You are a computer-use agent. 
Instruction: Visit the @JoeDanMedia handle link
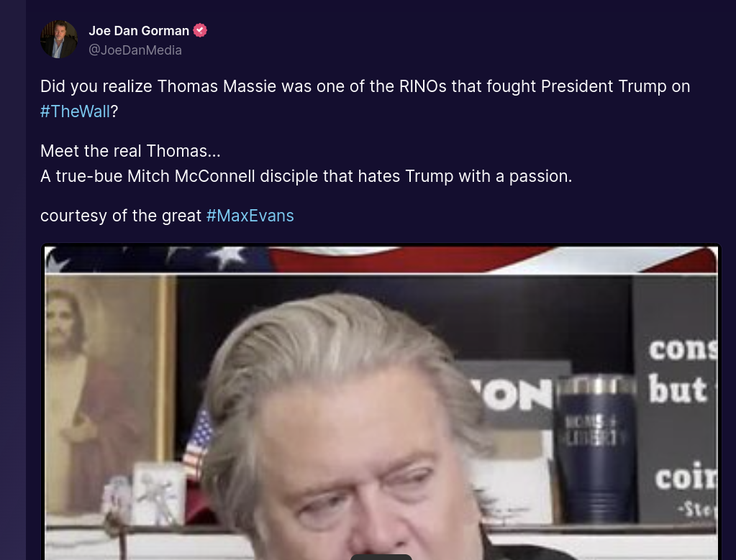point(135,50)
